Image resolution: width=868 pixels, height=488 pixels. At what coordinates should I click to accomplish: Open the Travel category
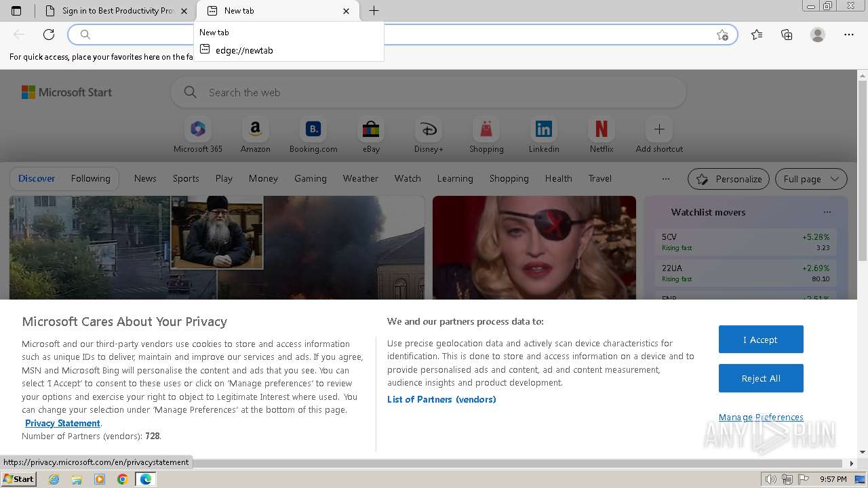[x=600, y=178]
